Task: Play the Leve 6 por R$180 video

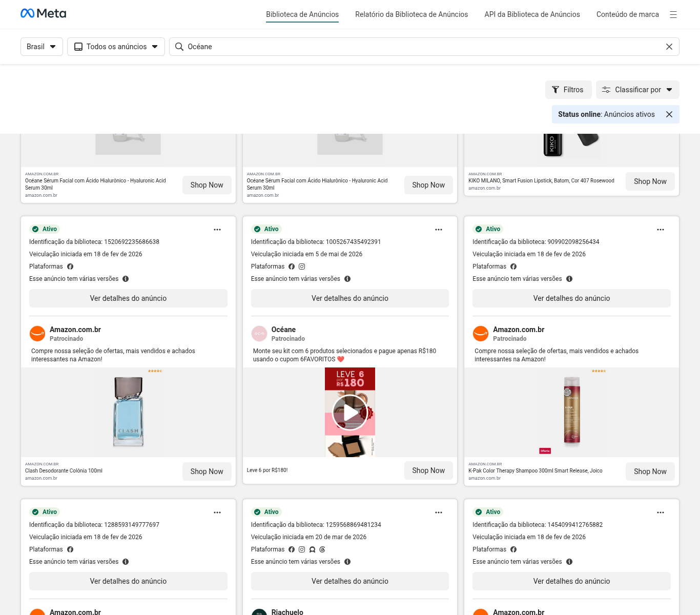Action: (x=350, y=412)
